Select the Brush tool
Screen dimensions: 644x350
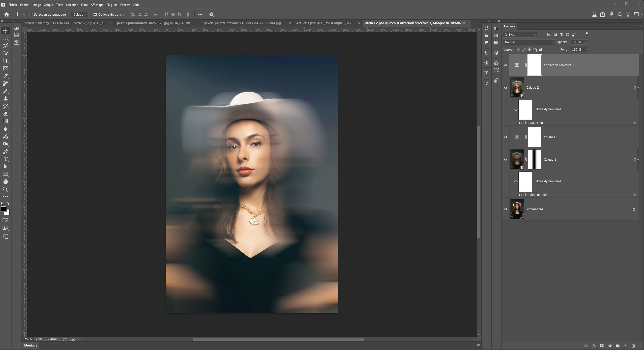coord(5,91)
